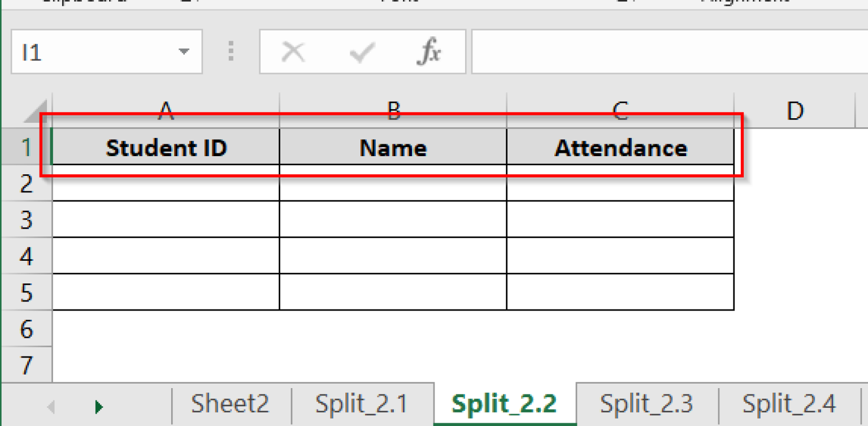Open the Split_2.1 worksheet tab

pos(363,403)
